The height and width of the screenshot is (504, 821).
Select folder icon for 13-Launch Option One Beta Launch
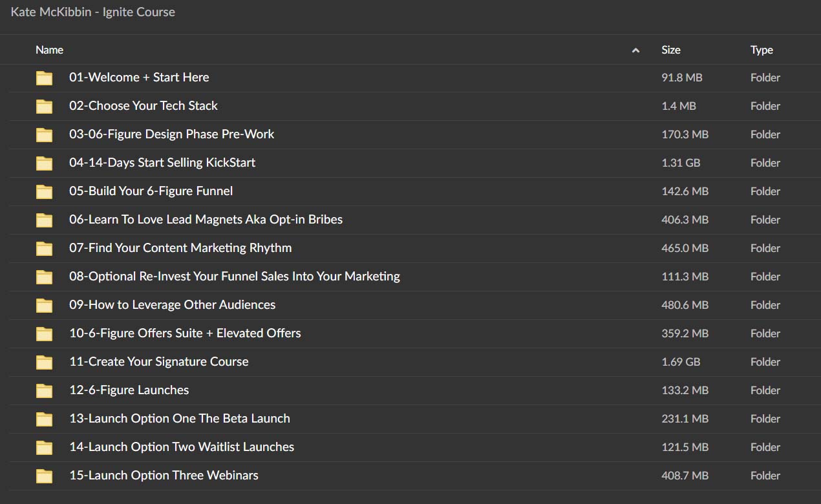[44, 419]
